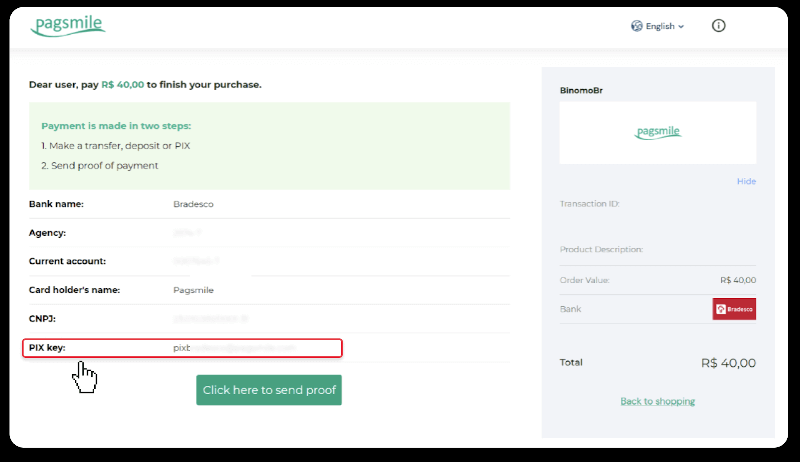
Task: Click the blurred Current account number
Action: tap(196, 261)
